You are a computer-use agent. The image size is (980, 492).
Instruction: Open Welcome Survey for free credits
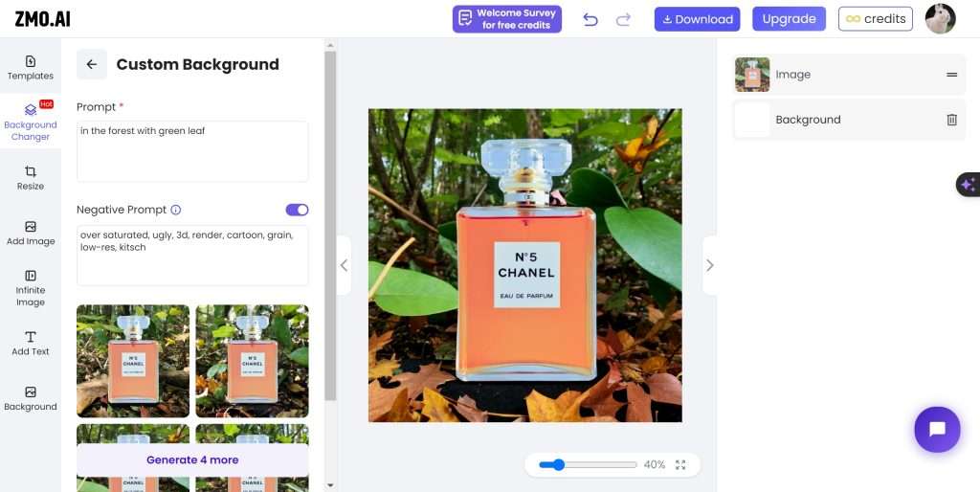pyautogui.click(x=507, y=19)
